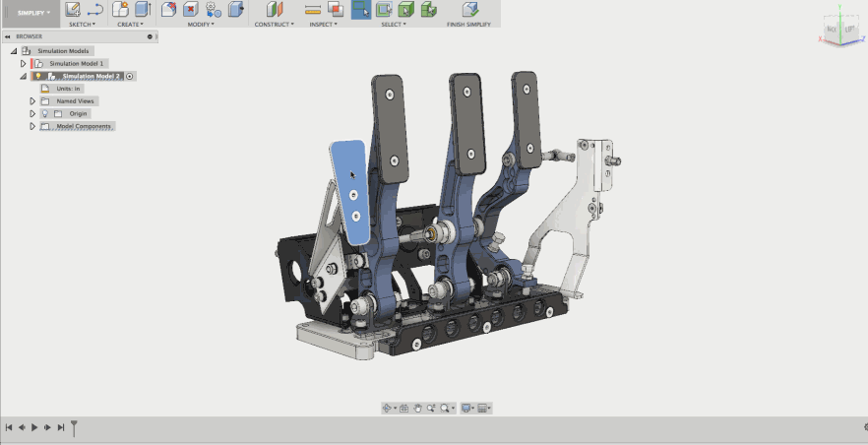Jump to the timeline beginning

coord(9,427)
